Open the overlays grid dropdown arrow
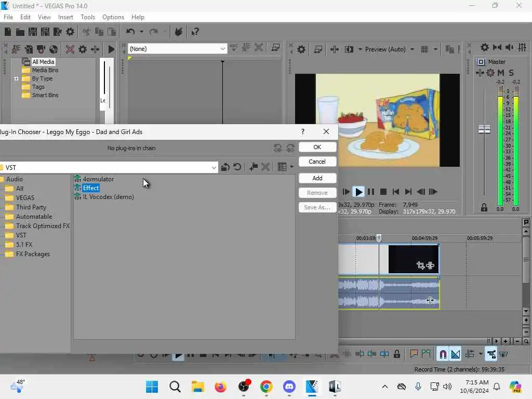This screenshot has height=399, width=532. [x=435, y=49]
